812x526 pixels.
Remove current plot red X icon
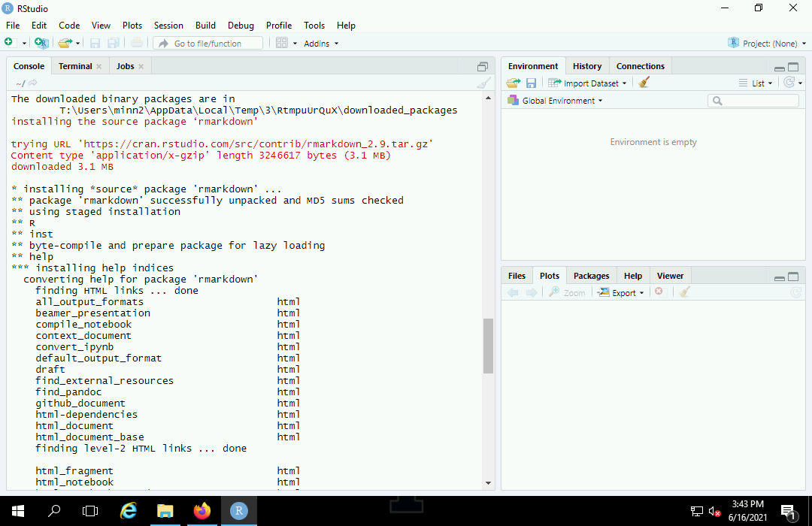pyautogui.click(x=659, y=292)
